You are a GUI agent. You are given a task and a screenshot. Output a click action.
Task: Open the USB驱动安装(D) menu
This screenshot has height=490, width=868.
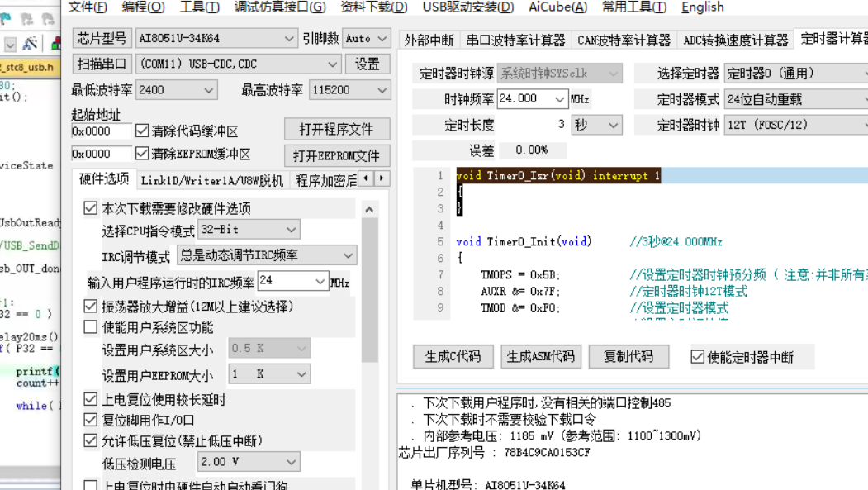[468, 7]
